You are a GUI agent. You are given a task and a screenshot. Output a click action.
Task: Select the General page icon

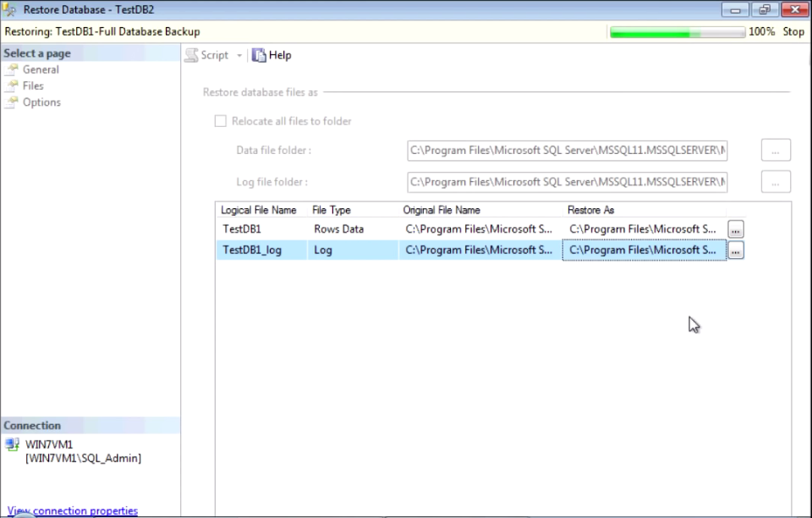tap(12, 69)
